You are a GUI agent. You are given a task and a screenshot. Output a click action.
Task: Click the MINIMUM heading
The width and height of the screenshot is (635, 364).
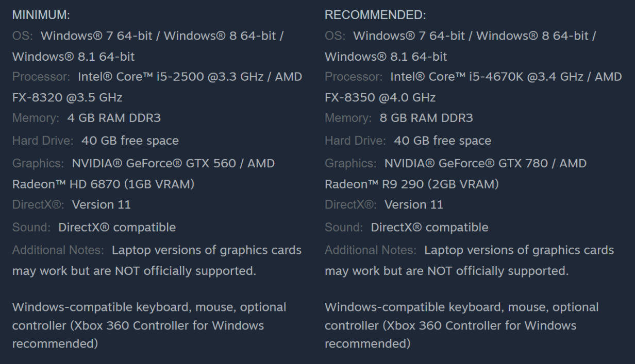coord(41,16)
